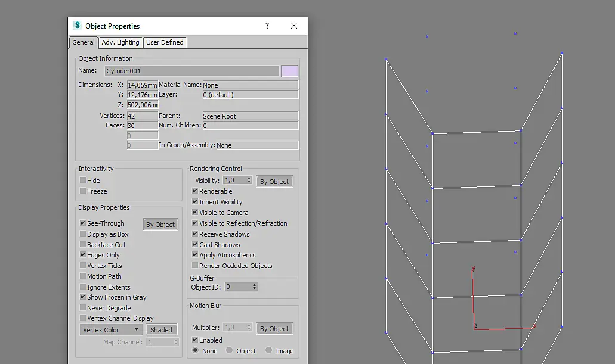Click the Parent field showing Scene Root

tap(251, 116)
